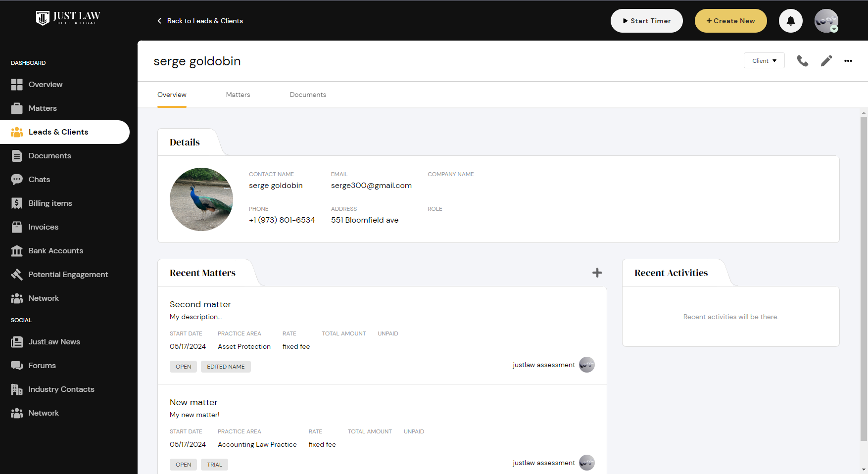Call the client using the phone icon

(803, 61)
